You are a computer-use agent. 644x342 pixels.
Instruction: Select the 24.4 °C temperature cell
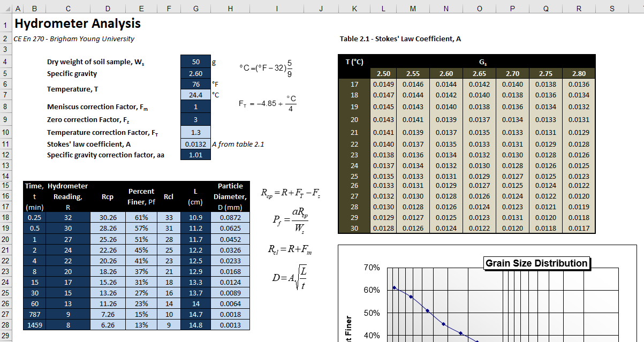coord(196,95)
